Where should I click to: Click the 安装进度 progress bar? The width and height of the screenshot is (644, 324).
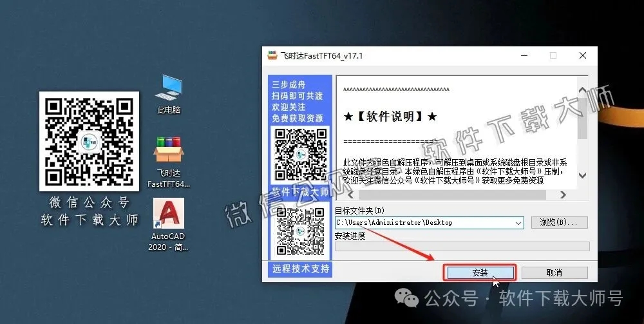[462, 247]
